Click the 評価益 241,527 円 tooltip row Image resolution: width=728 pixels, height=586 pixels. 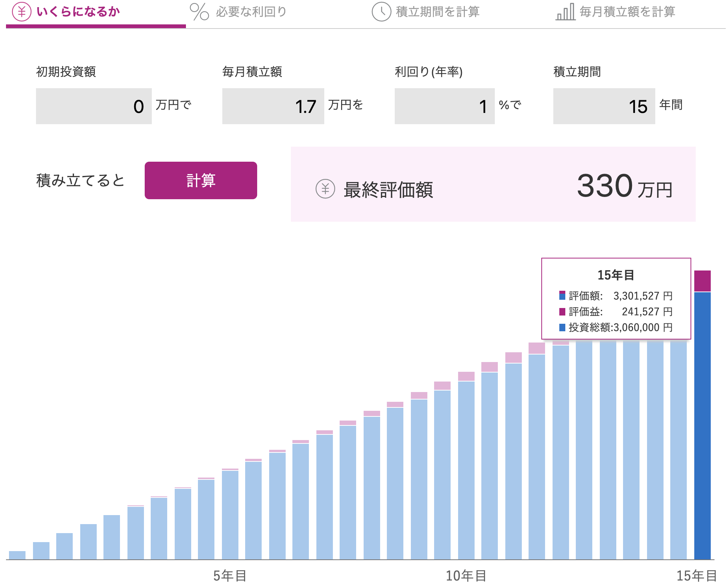pyautogui.click(x=616, y=311)
